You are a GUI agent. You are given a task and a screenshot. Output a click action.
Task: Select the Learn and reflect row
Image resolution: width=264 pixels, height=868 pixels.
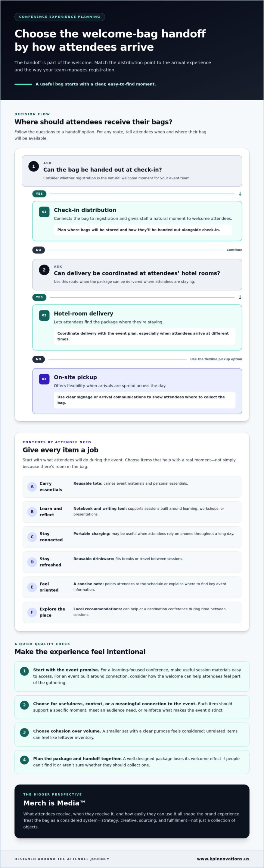coord(132,512)
